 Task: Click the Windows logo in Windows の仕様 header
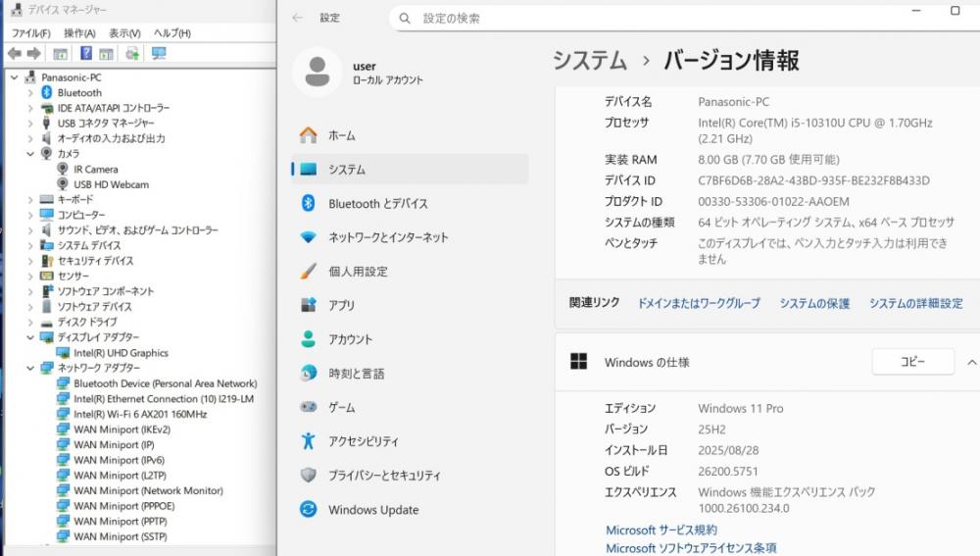(x=579, y=362)
